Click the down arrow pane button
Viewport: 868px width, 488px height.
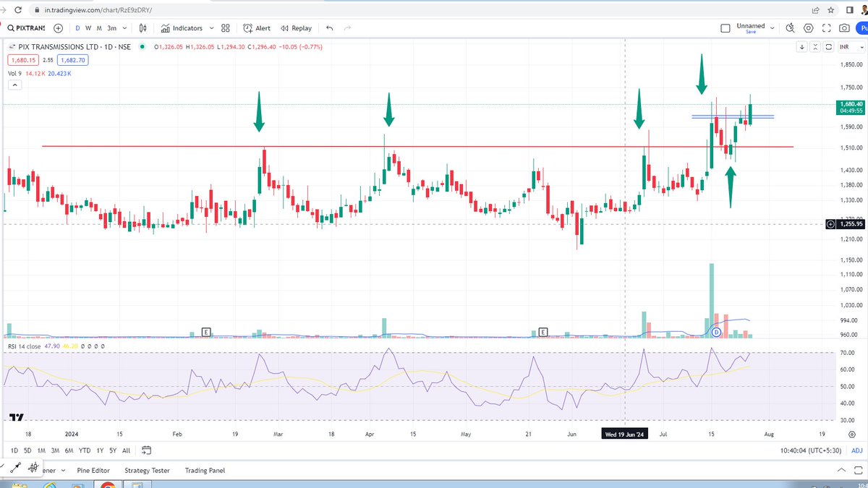click(802, 47)
